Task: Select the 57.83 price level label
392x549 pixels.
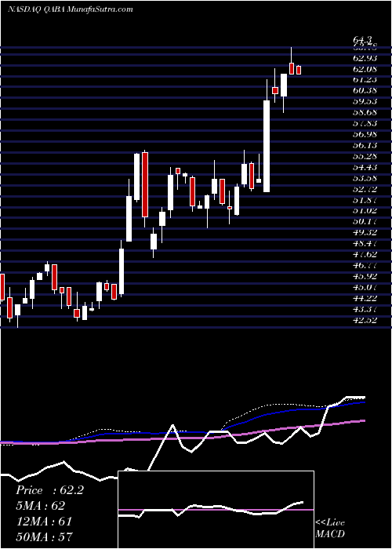Action: [x=365, y=123]
